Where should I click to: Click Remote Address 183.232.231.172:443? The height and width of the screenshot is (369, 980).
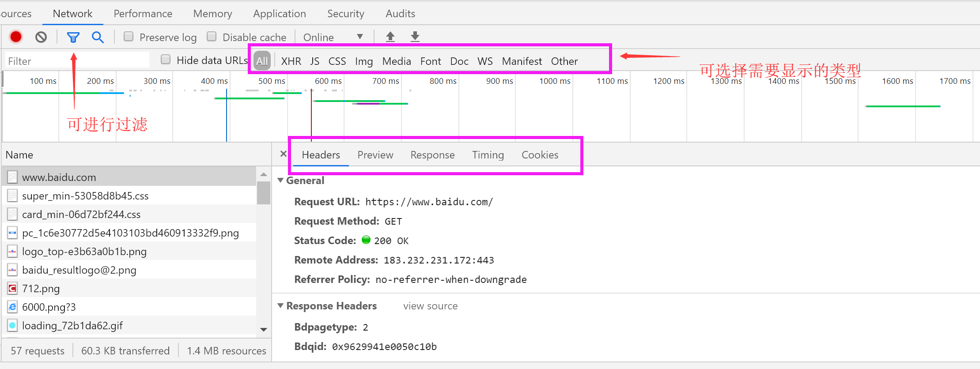pyautogui.click(x=439, y=260)
